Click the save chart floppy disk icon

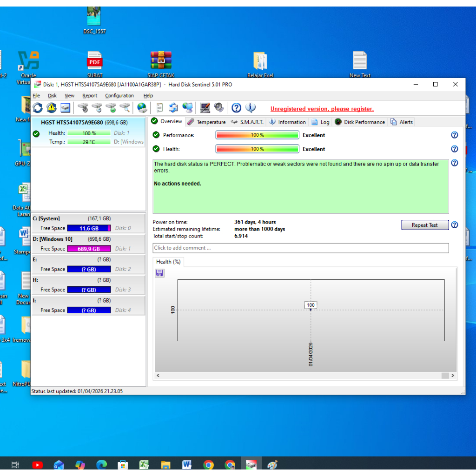point(160,273)
